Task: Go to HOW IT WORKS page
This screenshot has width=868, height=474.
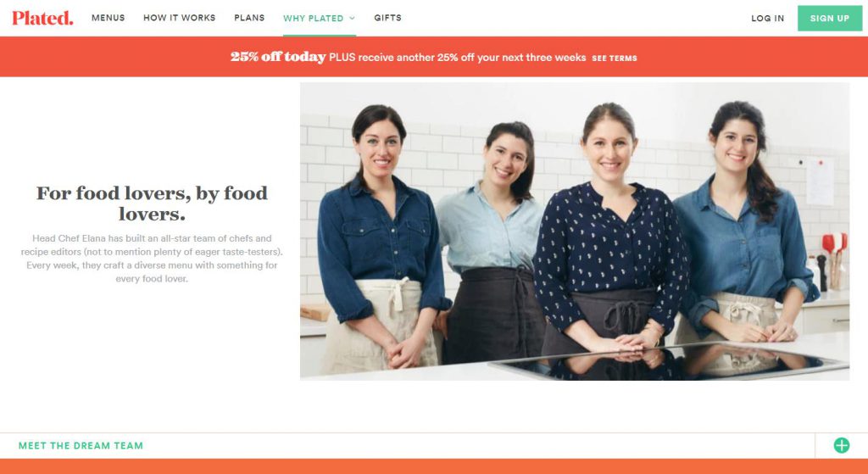Action: (x=180, y=18)
